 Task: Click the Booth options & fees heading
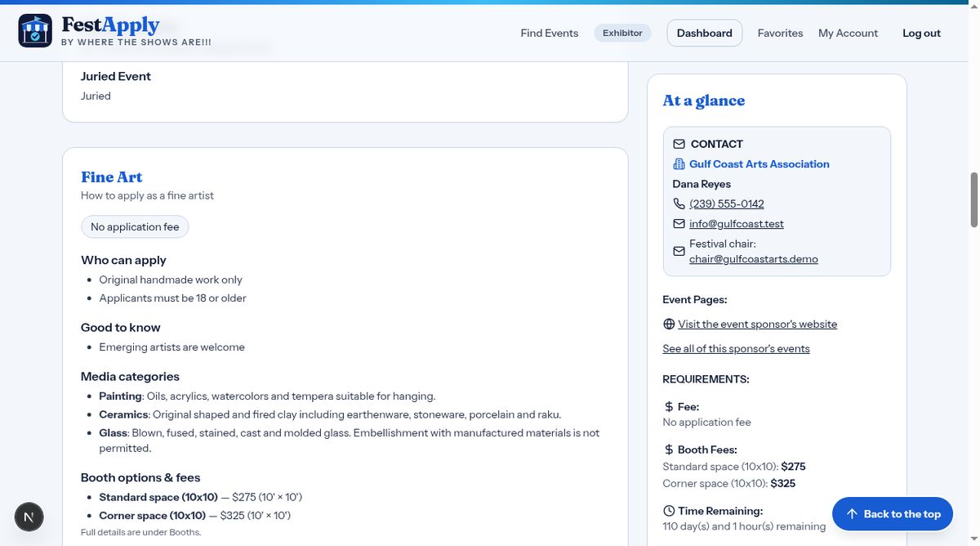coord(140,477)
